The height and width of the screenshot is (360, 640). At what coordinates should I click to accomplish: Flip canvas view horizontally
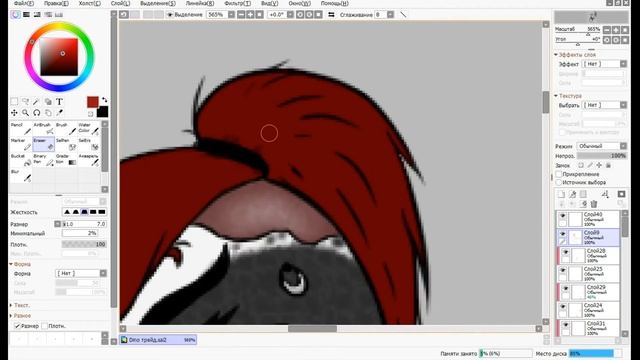[x=331, y=15]
